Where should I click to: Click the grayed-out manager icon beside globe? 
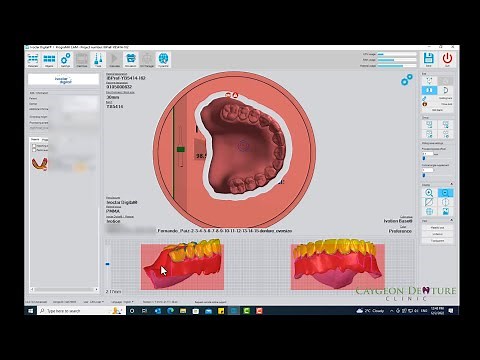click(x=147, y=59)
